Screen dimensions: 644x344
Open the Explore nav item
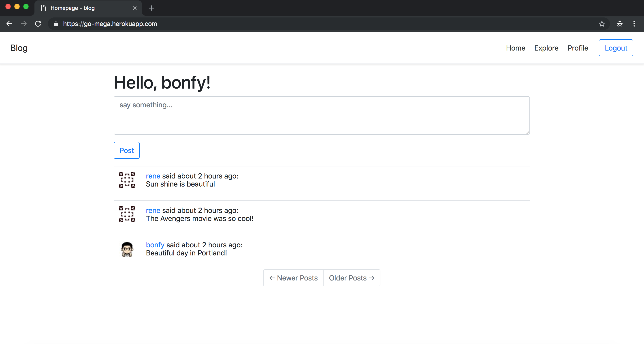(546, 48)
